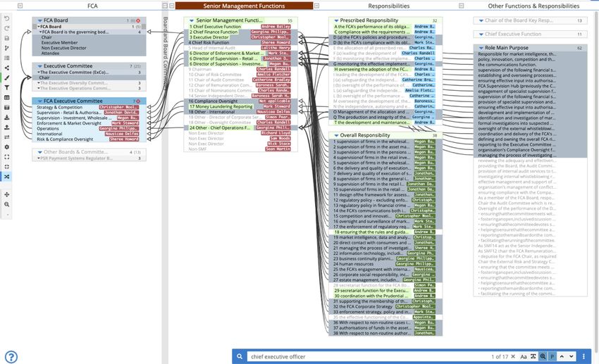Click the redo icon in left toolbar
Viewport: 599px width, 364px height.
click(x=7, y=28)
